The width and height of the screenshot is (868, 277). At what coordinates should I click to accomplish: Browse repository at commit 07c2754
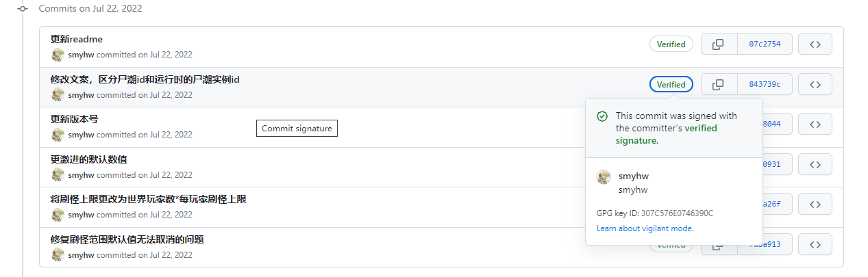coord(815,44)
